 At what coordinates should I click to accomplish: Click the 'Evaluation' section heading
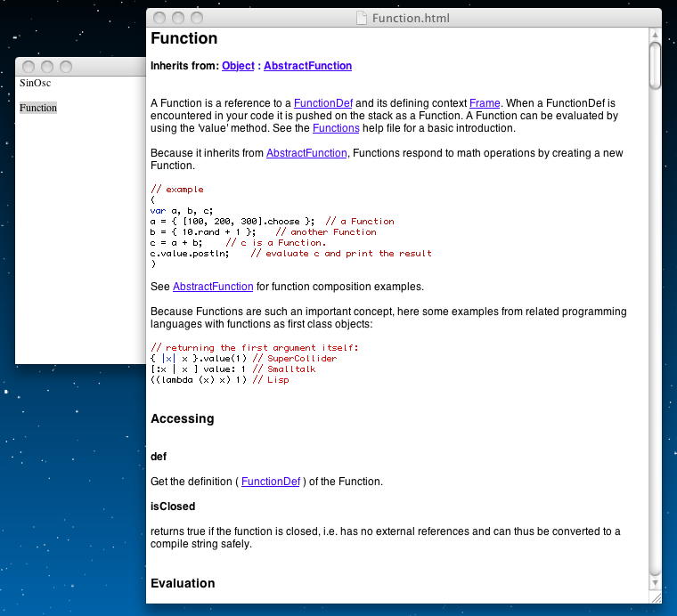coord(183,584)
